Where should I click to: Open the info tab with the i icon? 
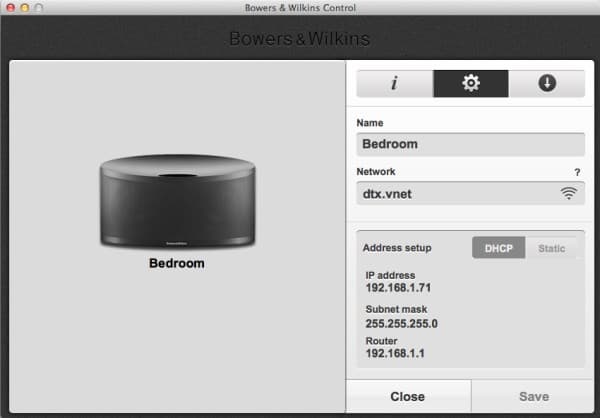click(395, 83)
